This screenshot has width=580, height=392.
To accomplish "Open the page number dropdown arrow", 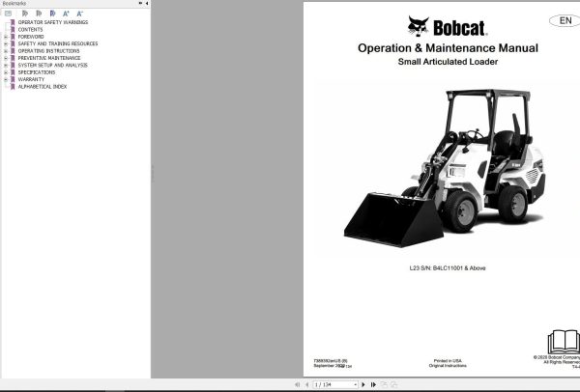I will tap(356, 384).
